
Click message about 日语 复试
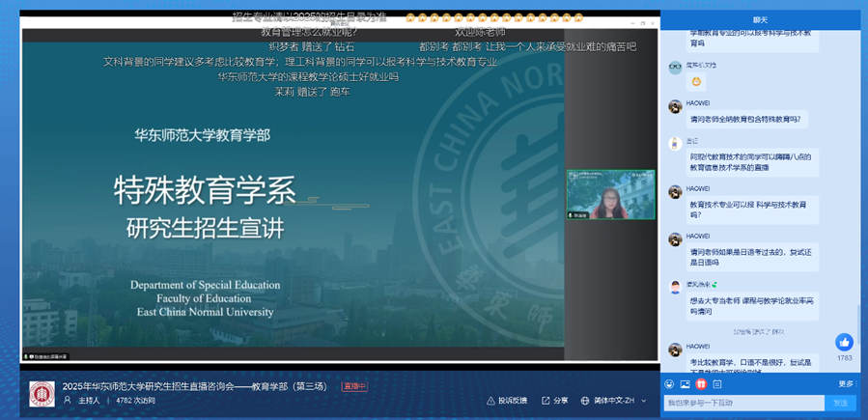tap(752, 258)
